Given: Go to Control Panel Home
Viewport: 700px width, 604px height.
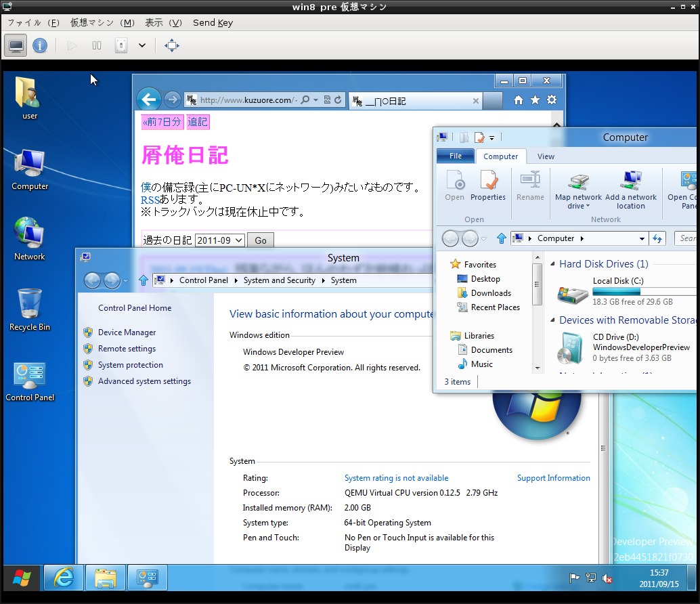Looking at the screenshot, I should 134,308.
